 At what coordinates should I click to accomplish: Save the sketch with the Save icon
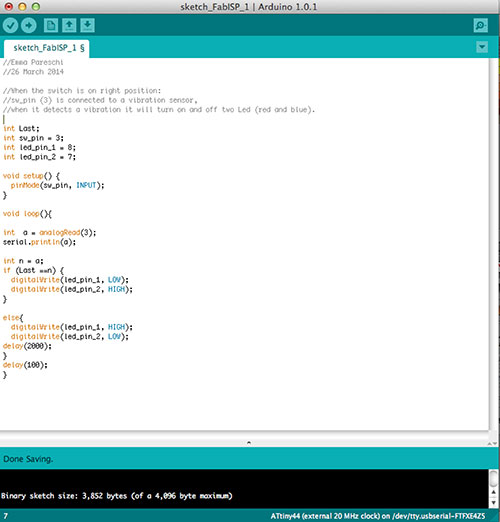(x=87, y=25)
